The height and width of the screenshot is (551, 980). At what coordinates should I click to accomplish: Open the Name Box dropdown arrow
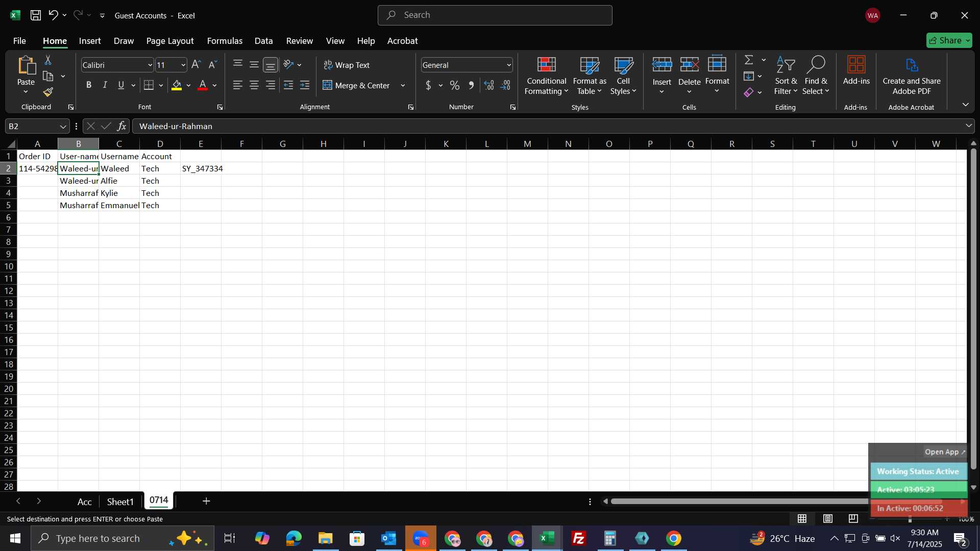click(x=63, y=126)
